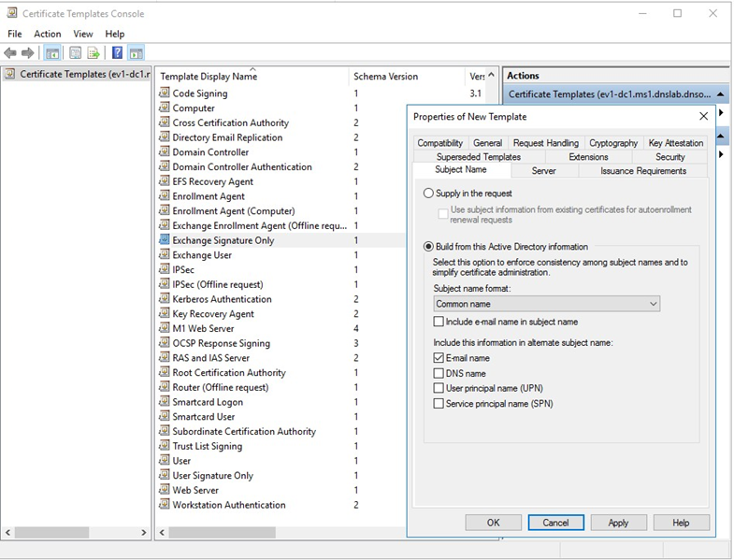
Task: Switch to the General tab
Action: click(x=487, y=143)
